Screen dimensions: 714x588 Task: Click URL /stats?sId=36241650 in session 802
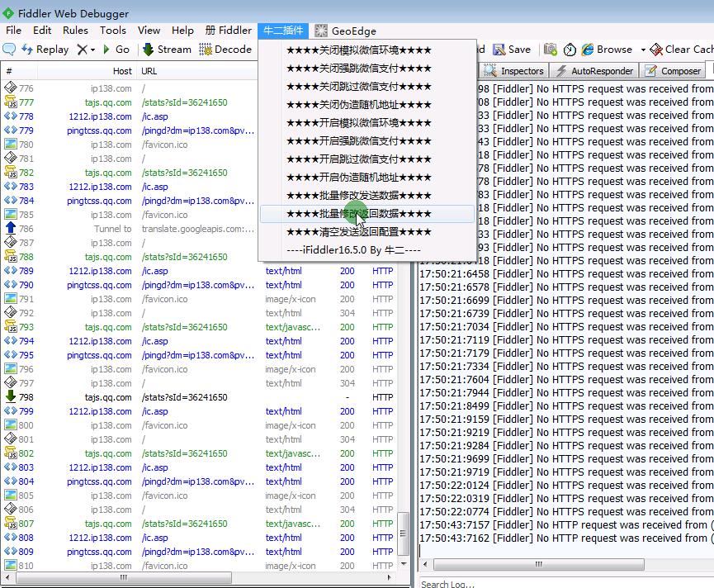click(x=184, y=453)
